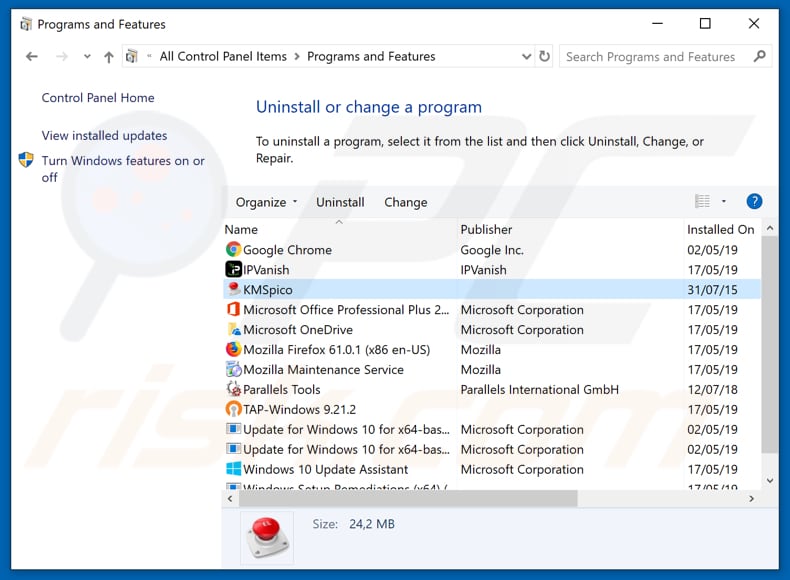Screen dimensions: 790x580
Task: Click the Microsoft Office program icon
Action: 233,309
